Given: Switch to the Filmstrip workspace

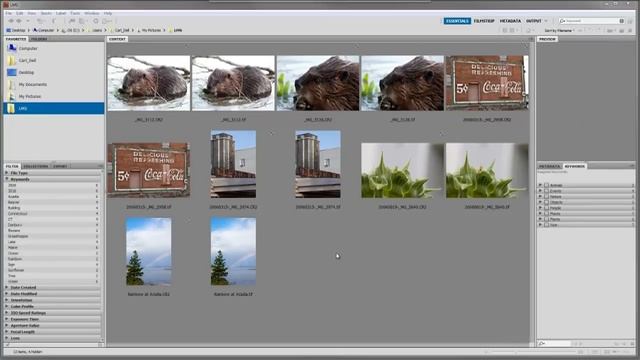Looking at the screenshot, I should pyautogui.click(x=484, y=21).
